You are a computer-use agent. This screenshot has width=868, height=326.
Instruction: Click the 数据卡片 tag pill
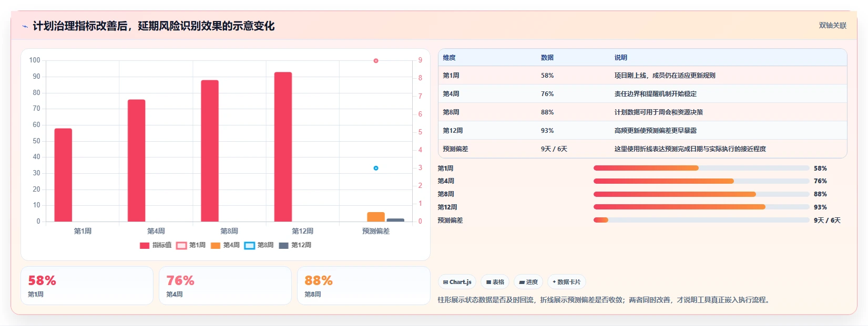(567, 282)
